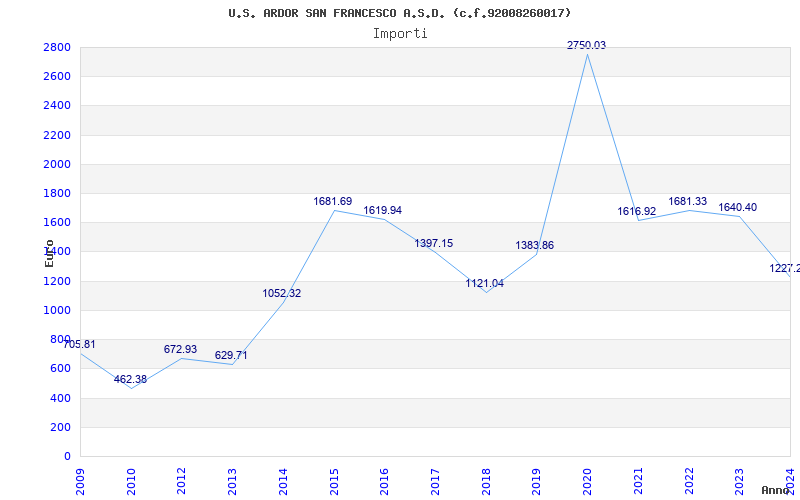The width and height of the screenshot is (800, 500).
Task: Click the 1397.15 data label
Action: pos(434,244)
